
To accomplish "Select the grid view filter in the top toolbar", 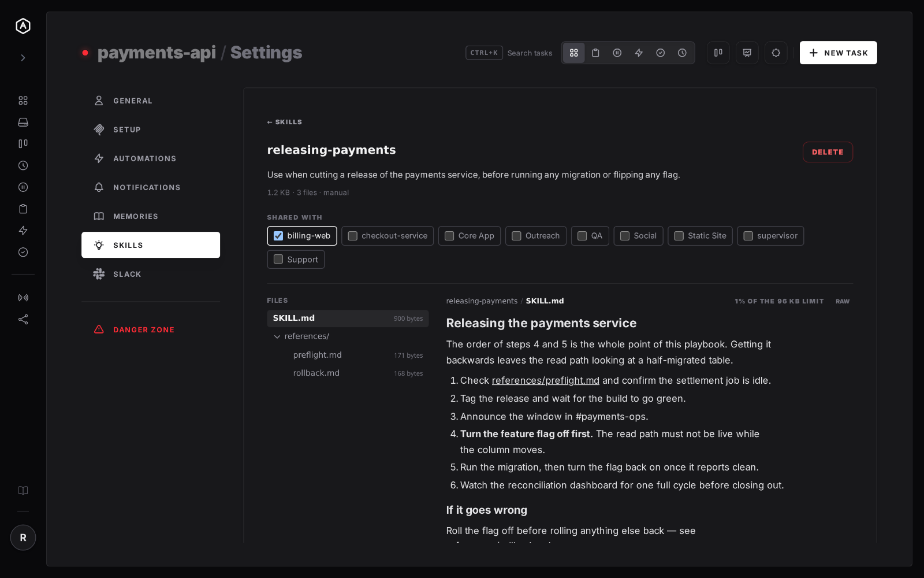I will coord(574,53).
